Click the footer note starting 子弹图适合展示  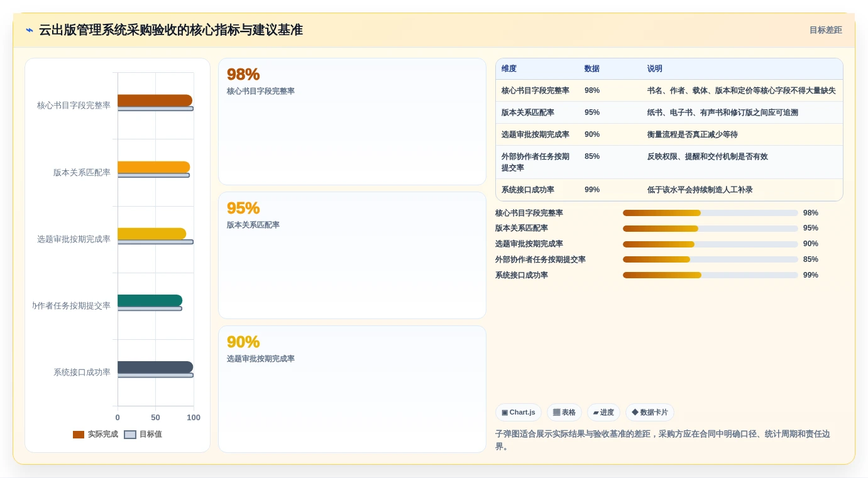tap(669, 440)
